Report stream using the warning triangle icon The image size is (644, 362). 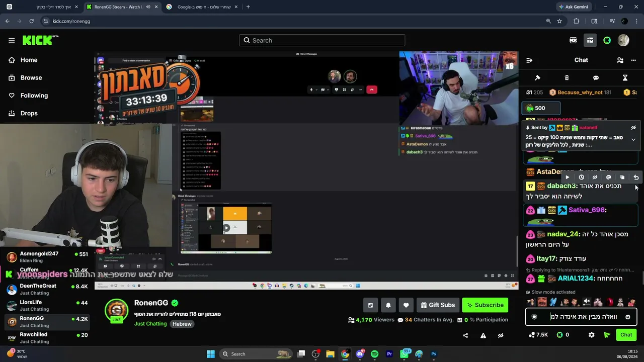483,335
